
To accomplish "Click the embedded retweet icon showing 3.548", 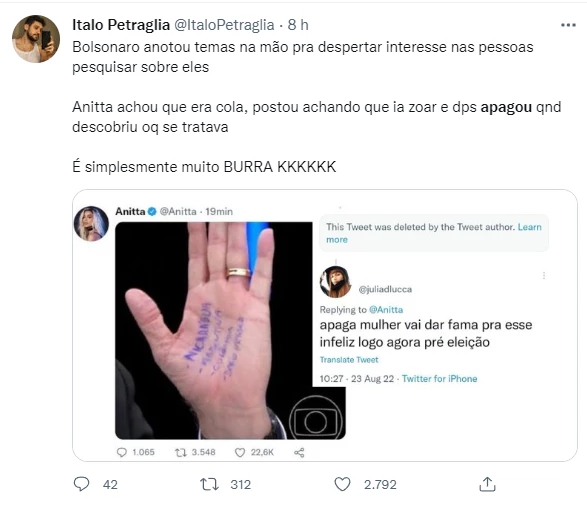I will (x=181, y=452).
